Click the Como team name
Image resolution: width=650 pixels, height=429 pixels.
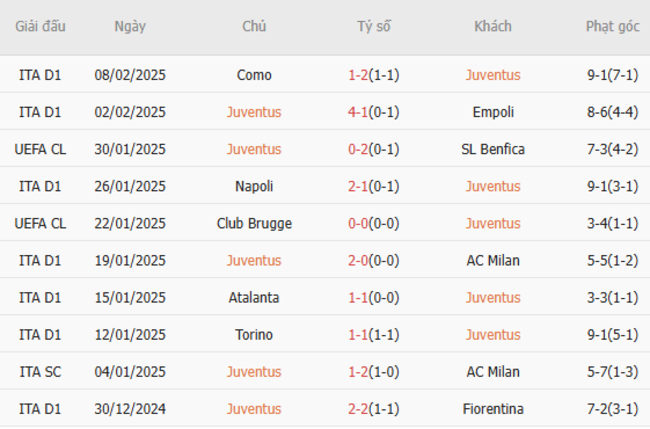(x=254, y=75)
